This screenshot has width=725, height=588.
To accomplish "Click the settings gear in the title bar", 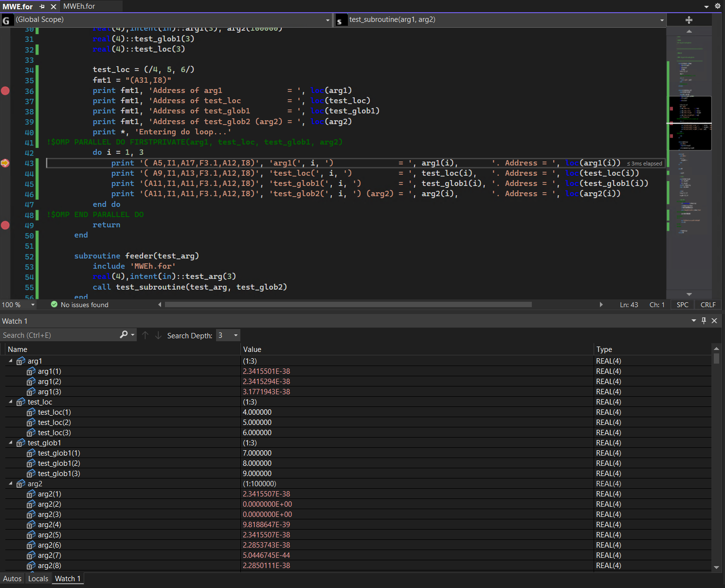I will (717, 6).
